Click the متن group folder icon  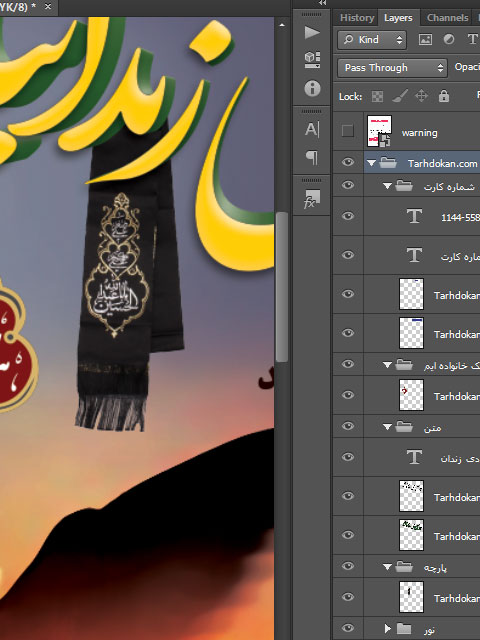point(404,427)
